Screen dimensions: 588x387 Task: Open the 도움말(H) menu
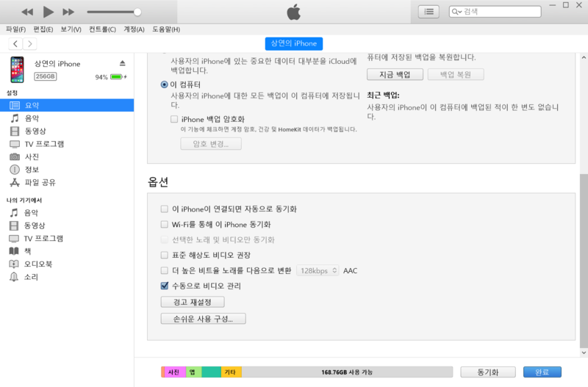tap(166, 29)
